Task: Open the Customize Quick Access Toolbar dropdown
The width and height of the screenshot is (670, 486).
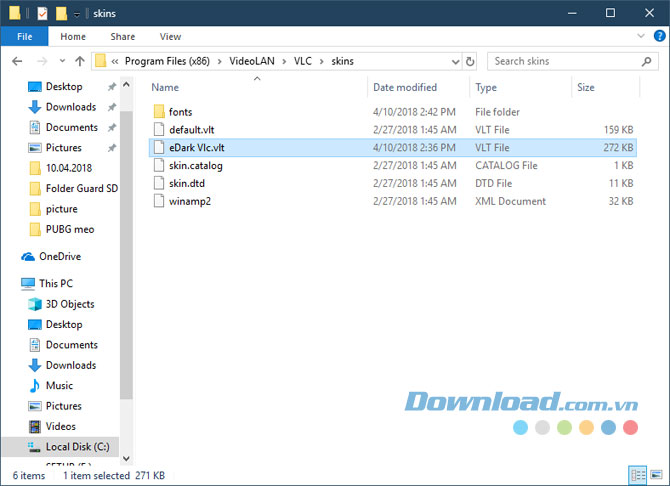Action: tap(77, 14)
